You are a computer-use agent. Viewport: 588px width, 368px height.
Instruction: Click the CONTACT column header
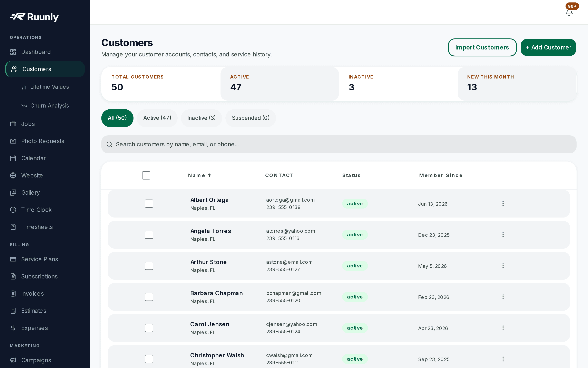(x=279, y=175)
